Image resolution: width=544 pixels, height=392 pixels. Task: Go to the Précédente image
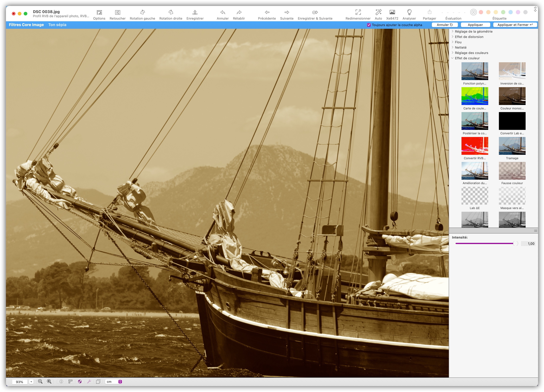click(x=267, y=12)
